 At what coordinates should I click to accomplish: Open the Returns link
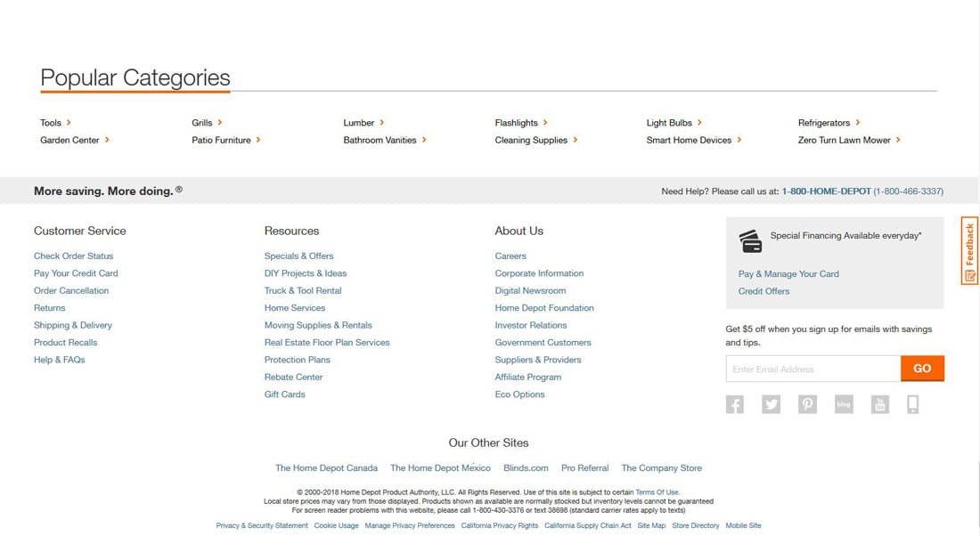49,308
